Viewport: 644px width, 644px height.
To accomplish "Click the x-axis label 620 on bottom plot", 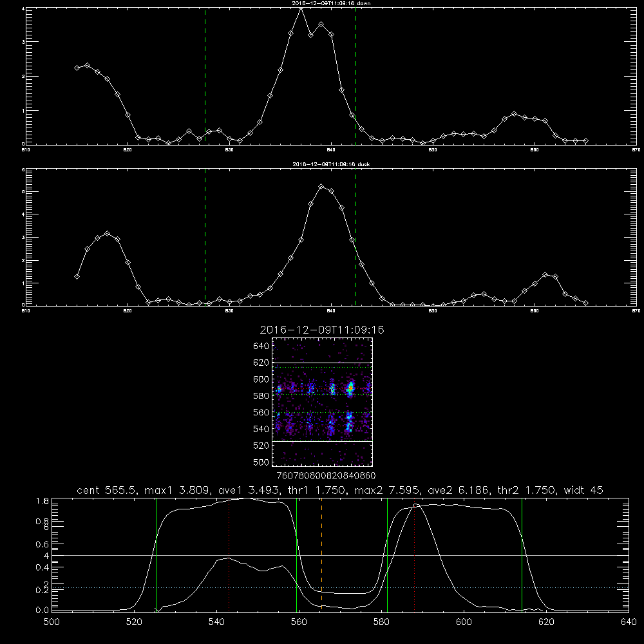I will tap(546, 621).
